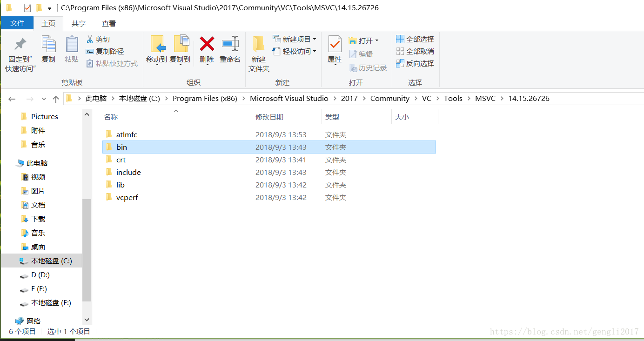Open drive E (E:) in navigation pane
The image size is (644, 341).
39,288
